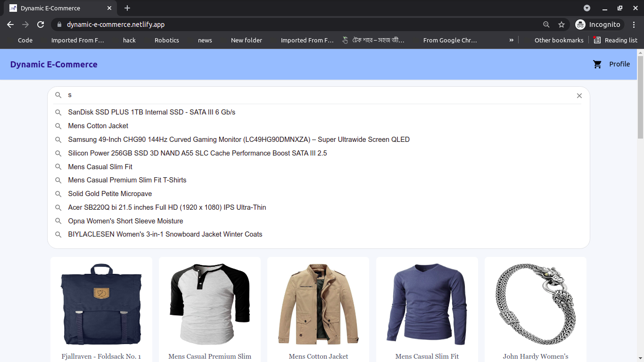Open the John Hardy dragon bracelet image
Screen dimensions: 644x362
[x=536, y=304]
